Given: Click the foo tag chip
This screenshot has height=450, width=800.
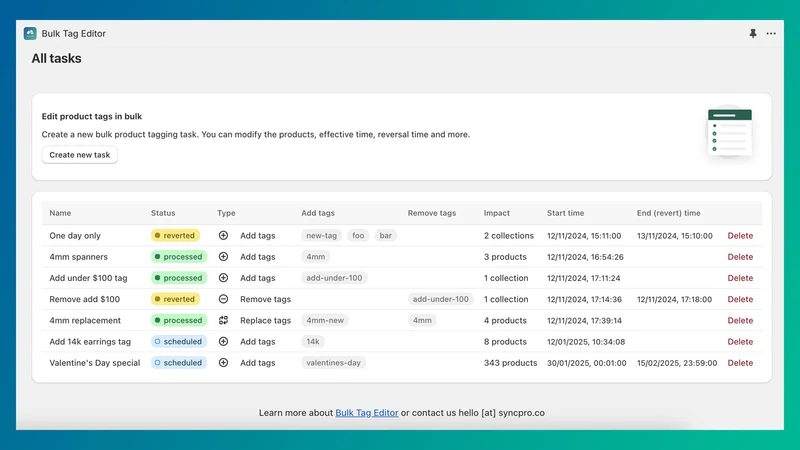Looking at the screenshot, I should pyautogui.click(x=358, y=235).
